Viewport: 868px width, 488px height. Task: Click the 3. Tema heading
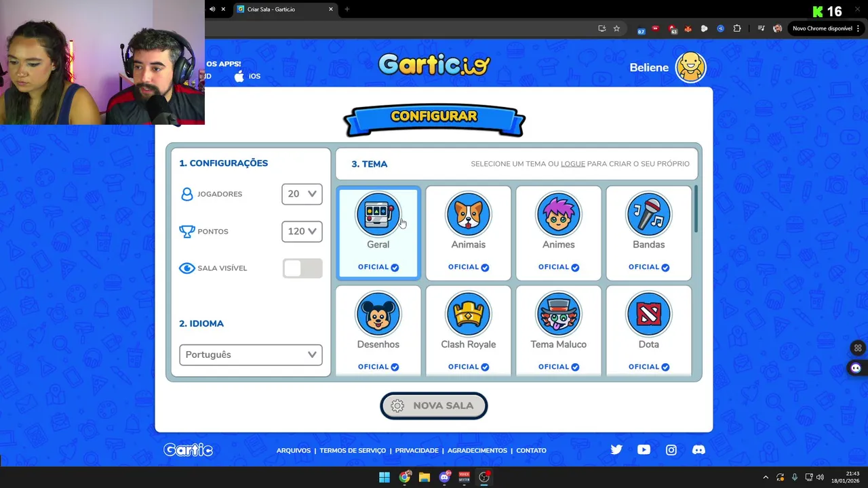(x=369, y=164)
